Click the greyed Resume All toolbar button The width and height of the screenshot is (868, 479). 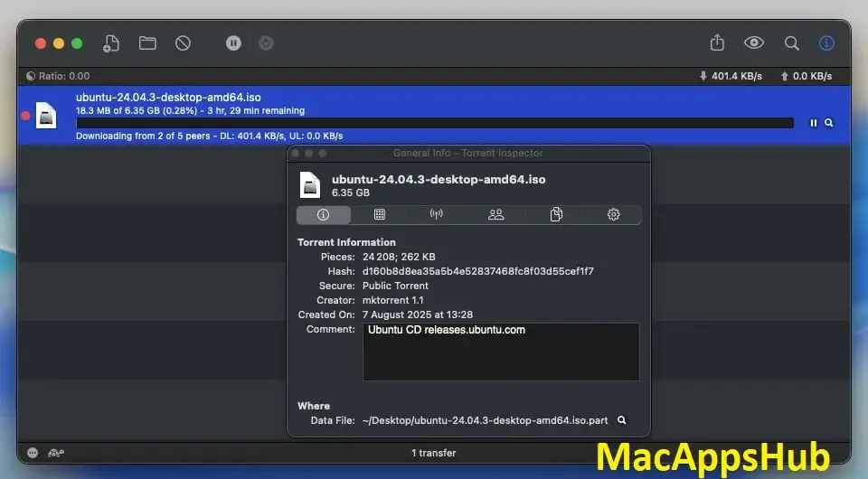point(266,43)
